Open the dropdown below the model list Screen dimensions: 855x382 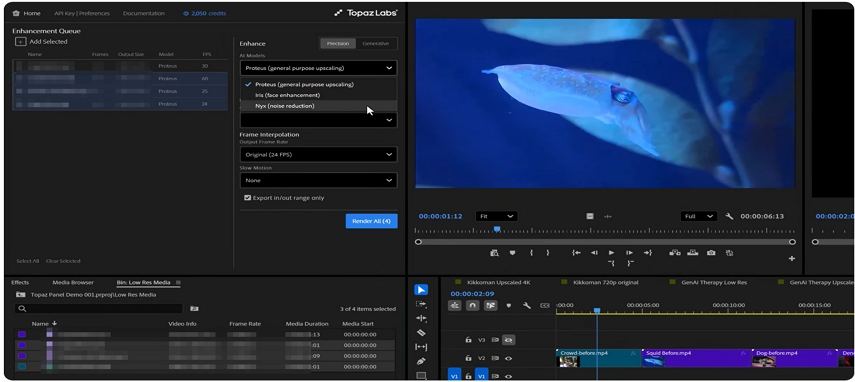(318, 120)
